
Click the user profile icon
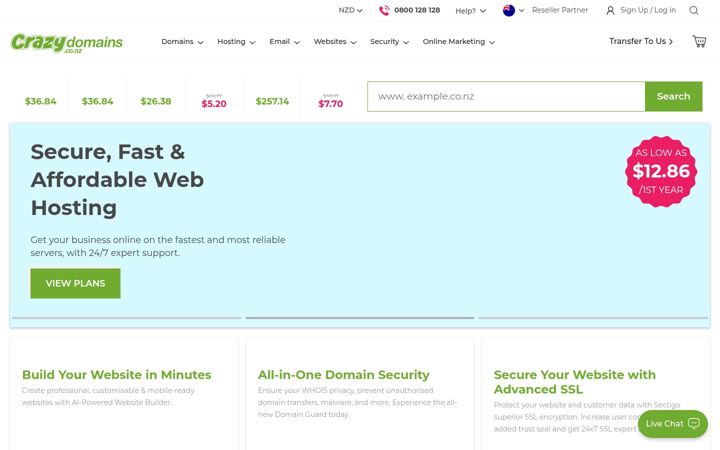610,10
